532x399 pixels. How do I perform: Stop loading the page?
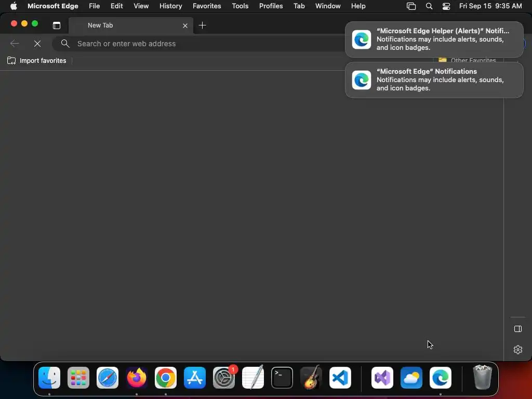point(37,44)
